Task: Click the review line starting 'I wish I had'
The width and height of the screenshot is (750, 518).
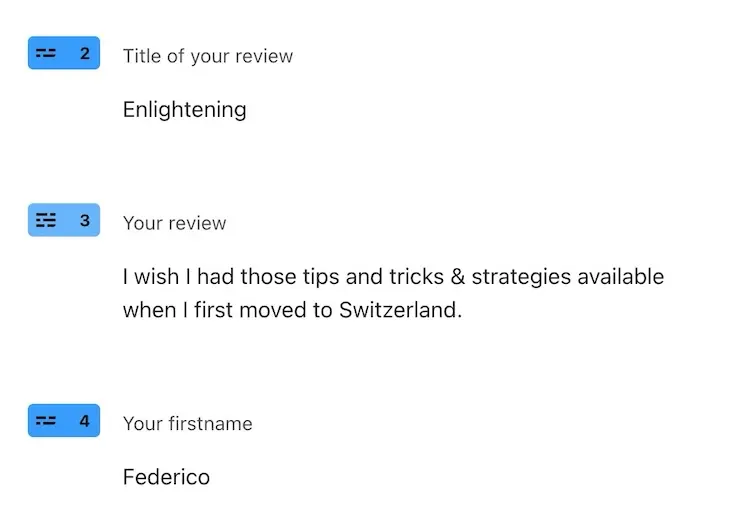Action: [393, 277]
